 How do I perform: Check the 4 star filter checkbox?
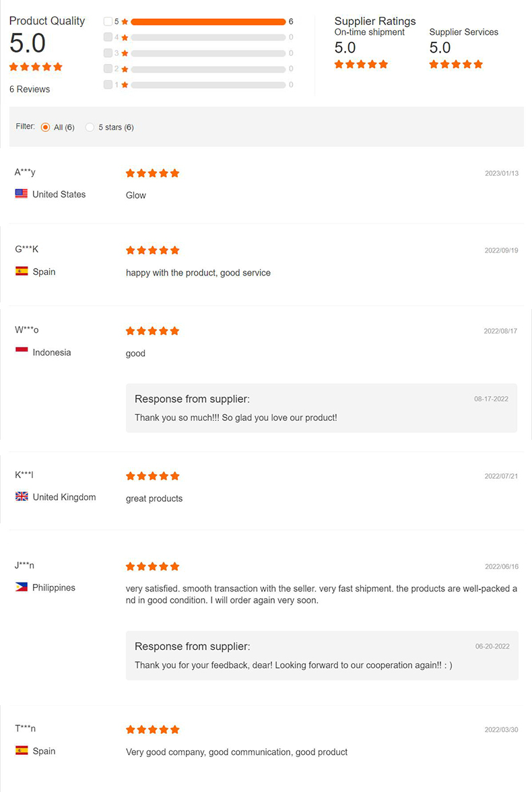point(108,37)
